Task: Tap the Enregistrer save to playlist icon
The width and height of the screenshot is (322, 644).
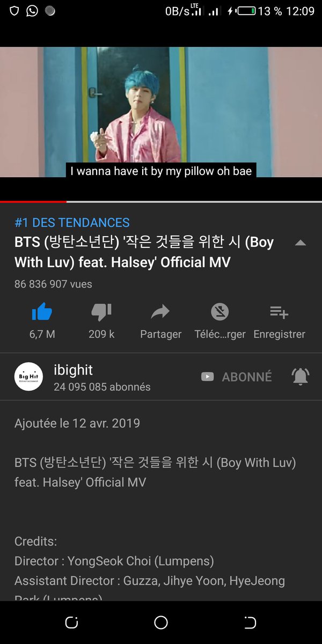Action: tap(279, 312)
